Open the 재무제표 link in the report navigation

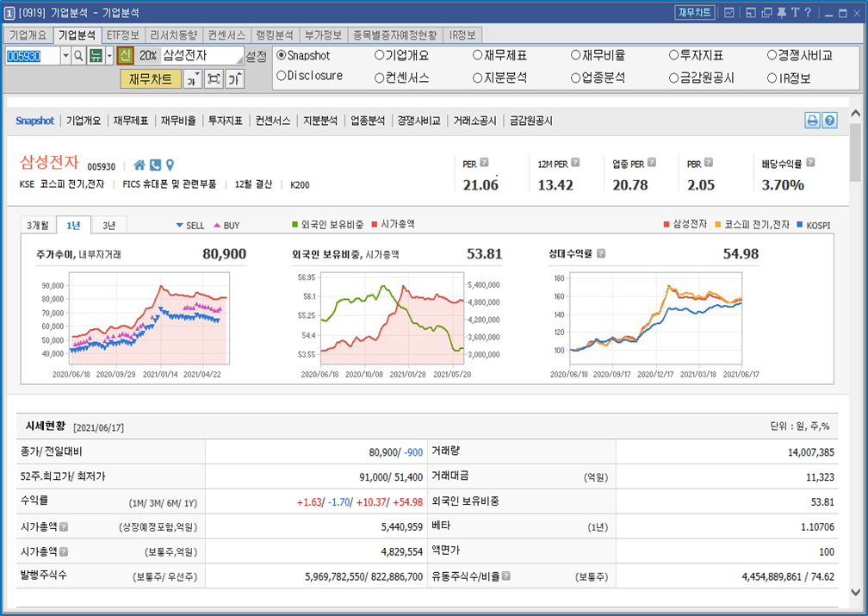[x=131, y=121]
